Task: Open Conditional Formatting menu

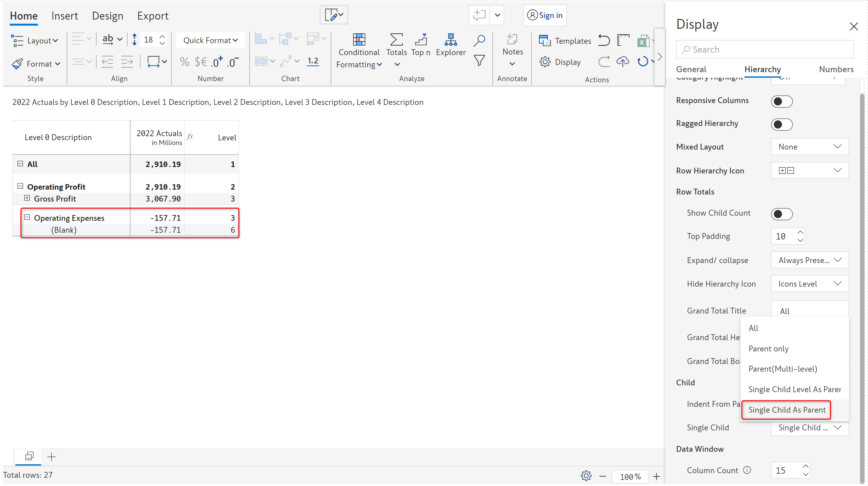Action: [359, 51]
